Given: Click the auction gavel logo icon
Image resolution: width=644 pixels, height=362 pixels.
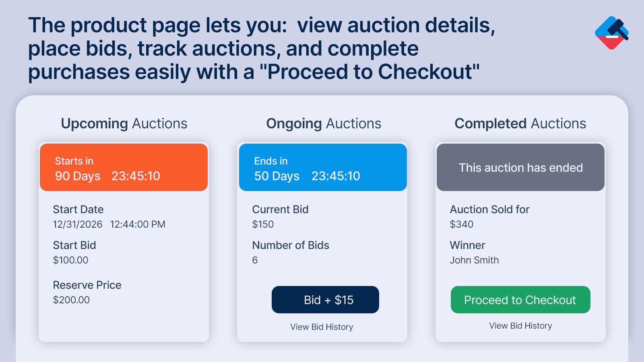Looking at the screenshot, I should tap(611, 33).
